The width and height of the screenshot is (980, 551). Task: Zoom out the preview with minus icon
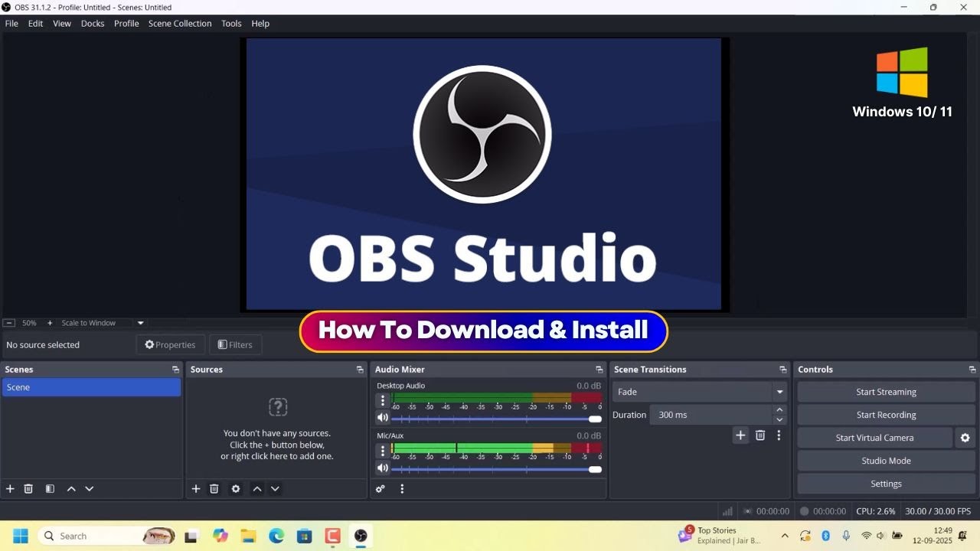9,323
